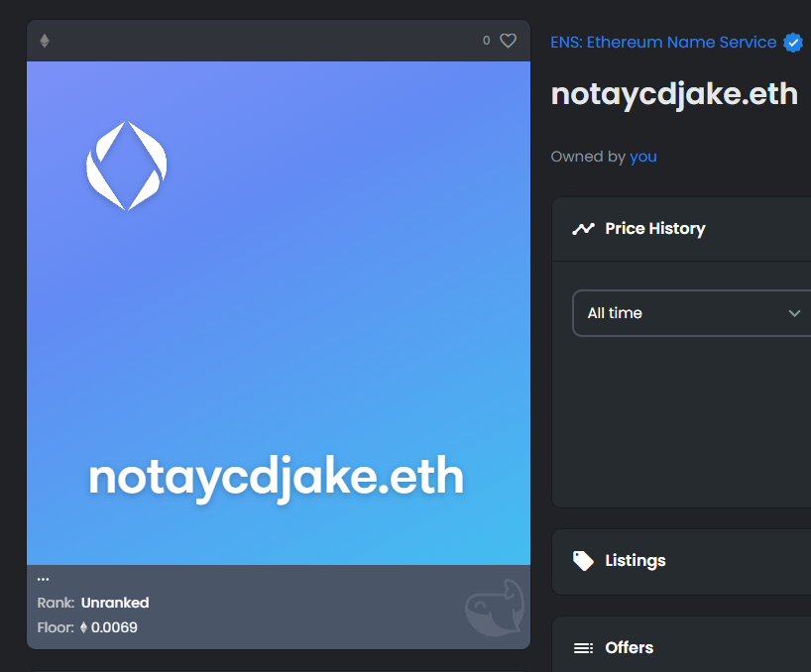Expand the Offers section
Viewport: 811px width, 672px height.
pyautogui.click(x=682, y=644)
